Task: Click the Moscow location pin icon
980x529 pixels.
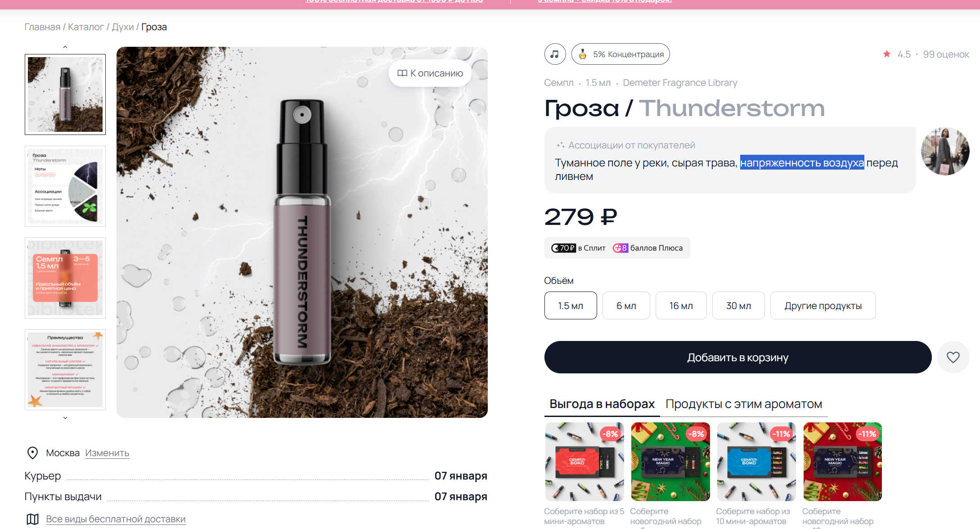Action: (32, 453)
